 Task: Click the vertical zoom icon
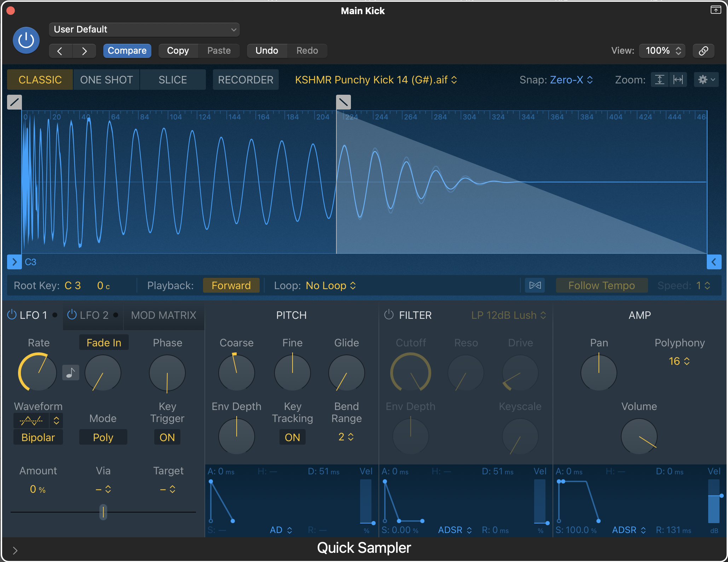(x=660, y=80)
